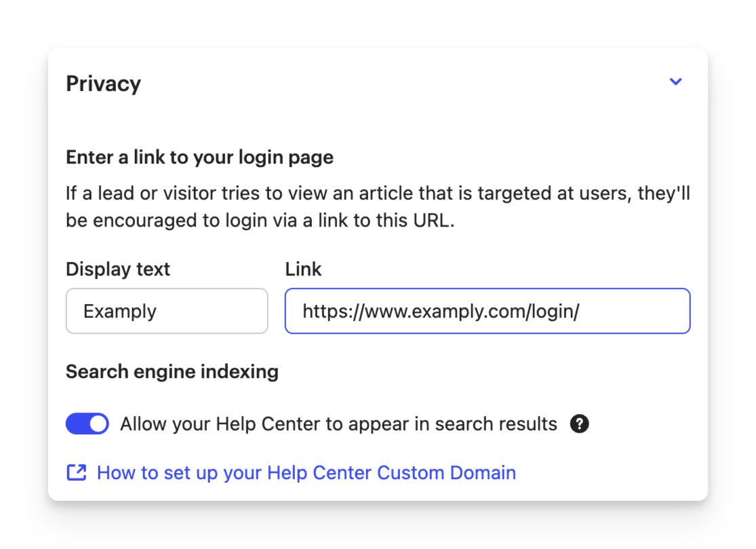Toggle search engine indexing switch
This screenshot has height=549, width=756.
pyautogui.click(x=87, y=424)
